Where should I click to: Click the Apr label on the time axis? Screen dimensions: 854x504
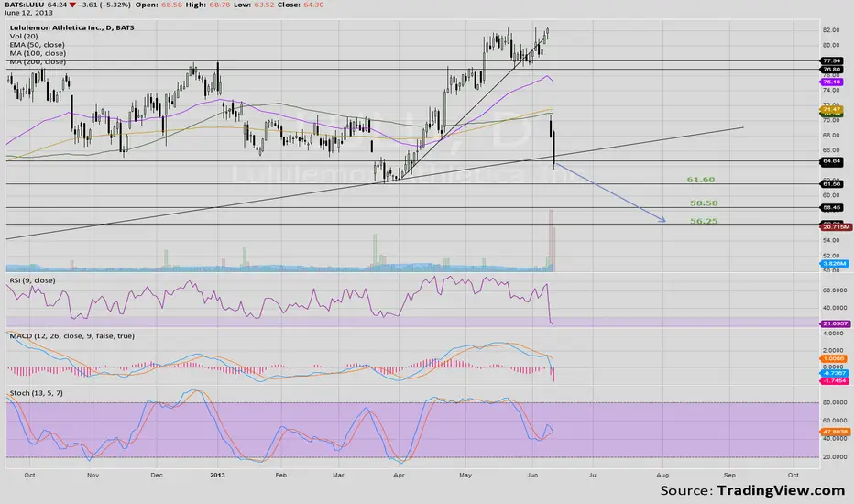(399, 475)
